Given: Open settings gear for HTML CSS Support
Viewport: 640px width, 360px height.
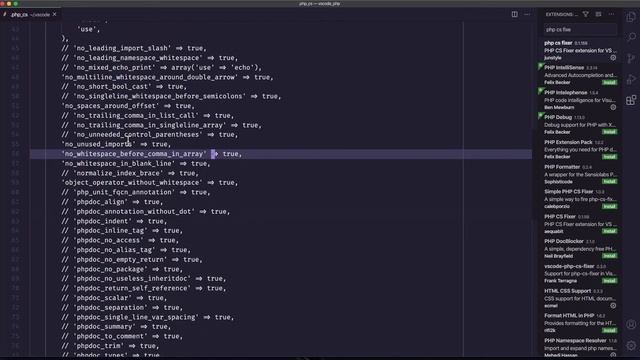Looking at the screenshot, I should (613, 306).
